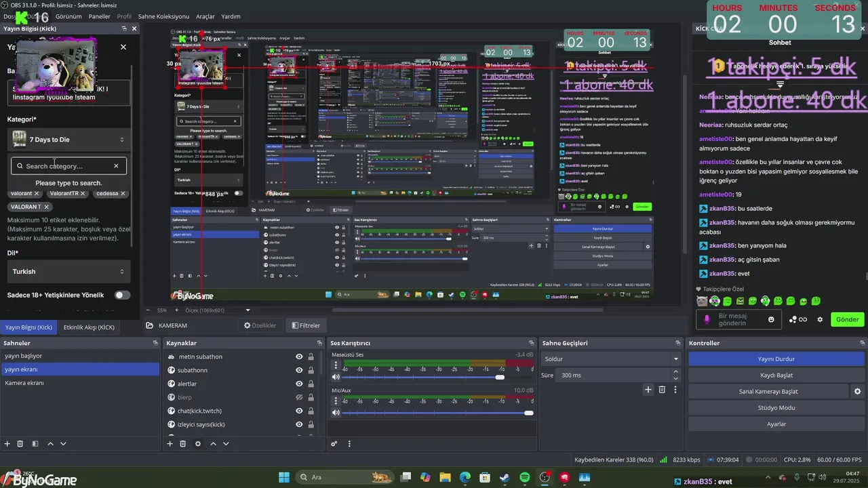Undock the Kontroller panel
The height and width of the screenshot is (488, 868).
click(x=861, y=344)
